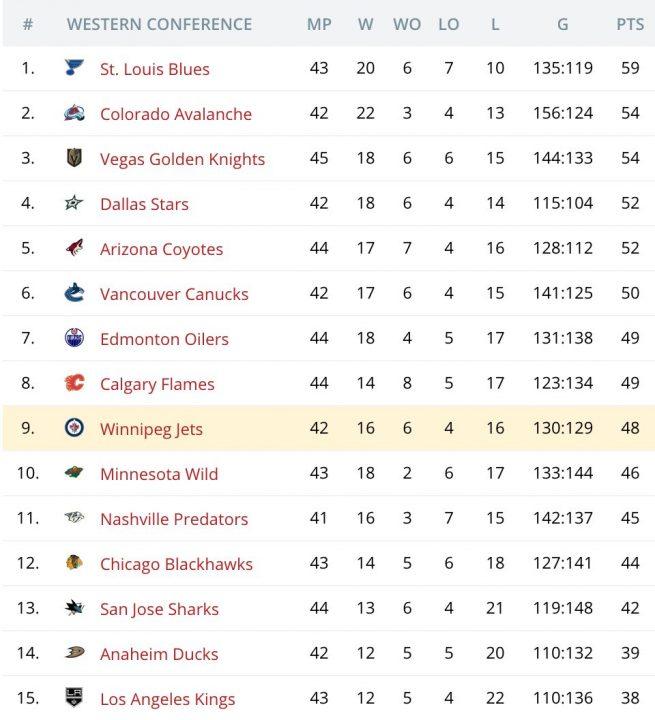
Task: Click the Winnipeg Jets logo icon
Action: coord(74,428)
